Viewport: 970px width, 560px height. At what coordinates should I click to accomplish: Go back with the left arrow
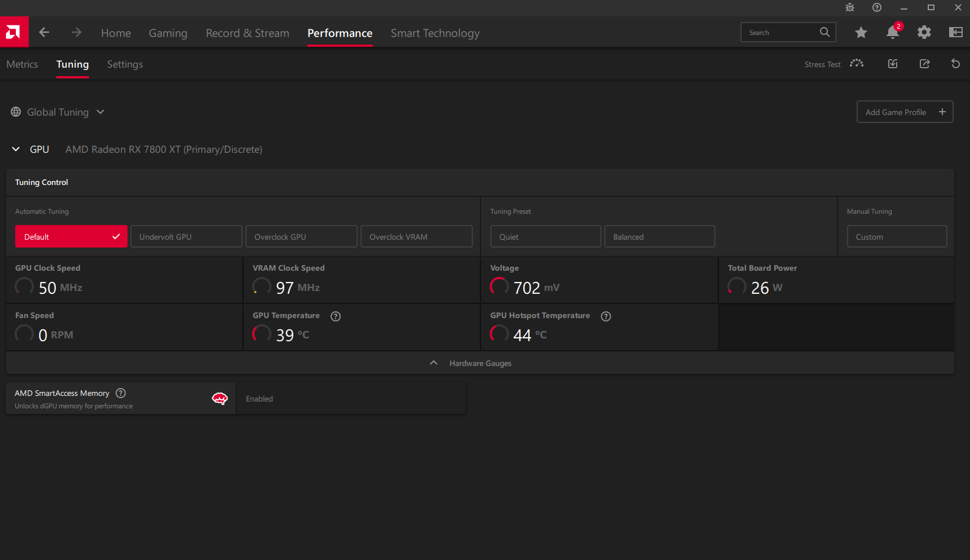44,33
